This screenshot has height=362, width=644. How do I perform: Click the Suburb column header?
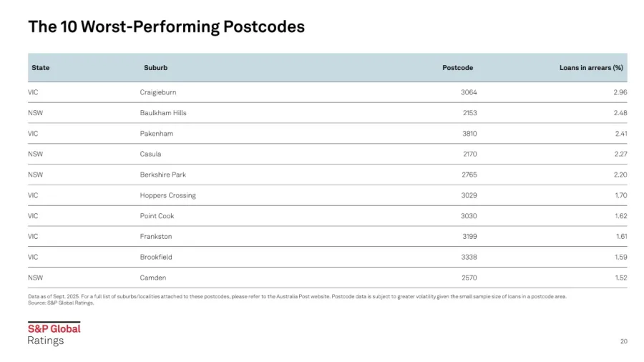click(155, 68)
